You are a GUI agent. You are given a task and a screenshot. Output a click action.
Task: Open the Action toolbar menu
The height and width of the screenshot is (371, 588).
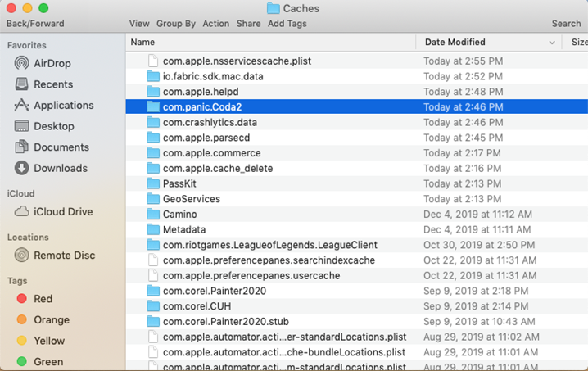click(x=215, y=24)
